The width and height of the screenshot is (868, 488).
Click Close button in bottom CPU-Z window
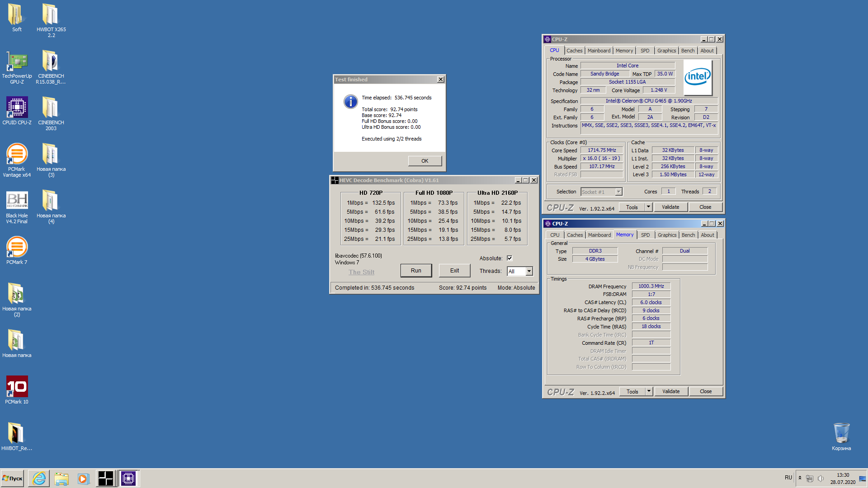point(706,391)
